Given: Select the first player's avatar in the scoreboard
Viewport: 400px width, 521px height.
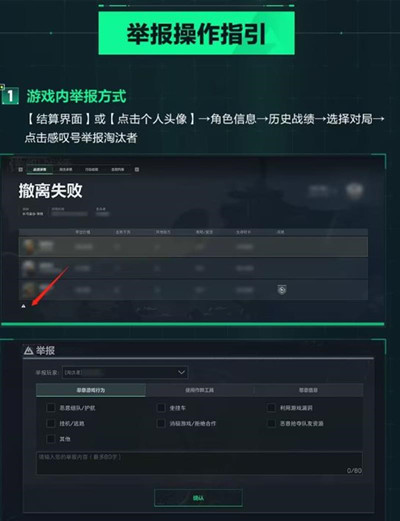Looking at the screenshot, I should pyautogui.click(x=29, y=246).
